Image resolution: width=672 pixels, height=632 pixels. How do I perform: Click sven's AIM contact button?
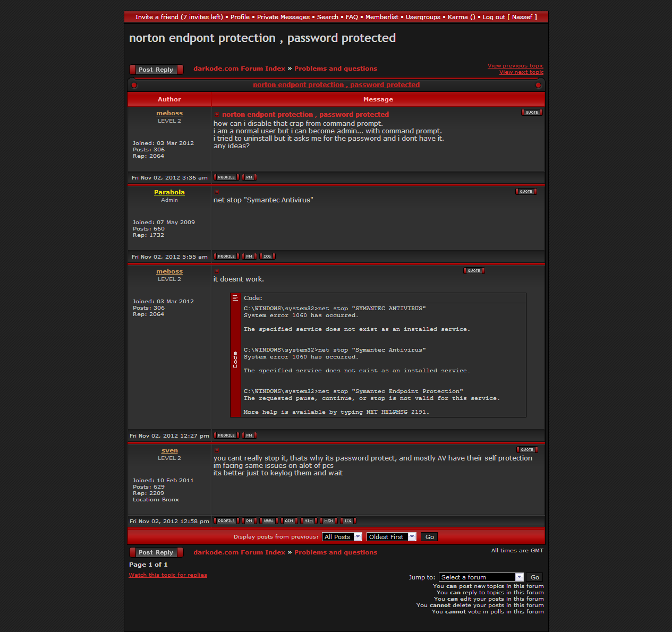click(288, 521)
